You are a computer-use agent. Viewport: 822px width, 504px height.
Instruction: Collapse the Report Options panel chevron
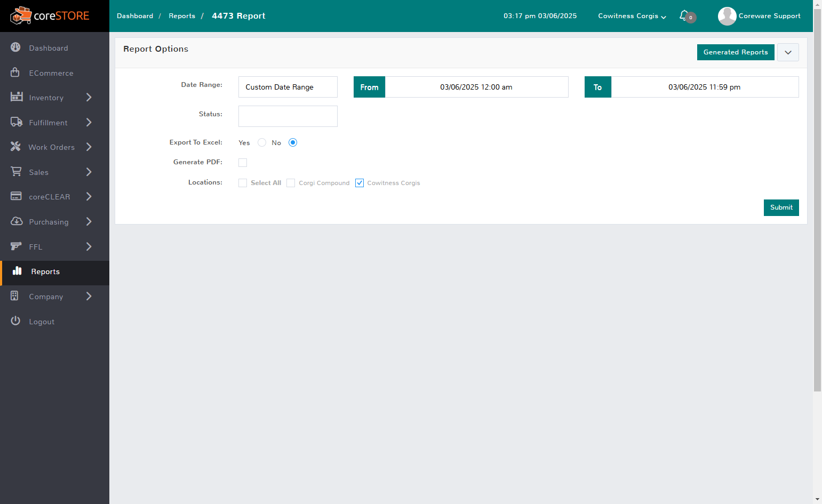(788, 52)
